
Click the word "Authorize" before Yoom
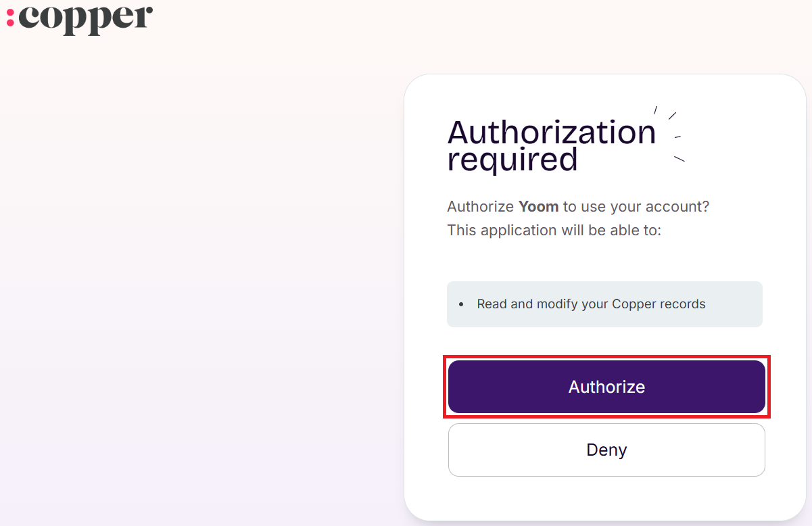[480, 207]
